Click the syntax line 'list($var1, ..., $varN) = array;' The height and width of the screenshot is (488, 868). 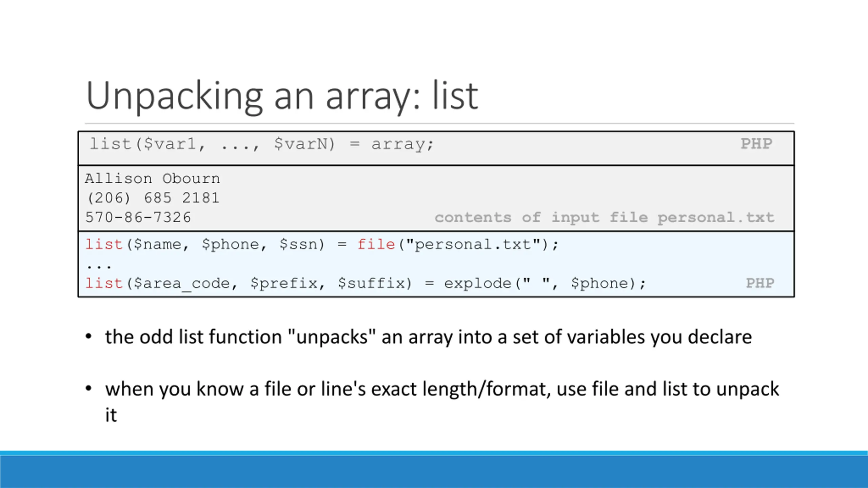tap(261, 144)
